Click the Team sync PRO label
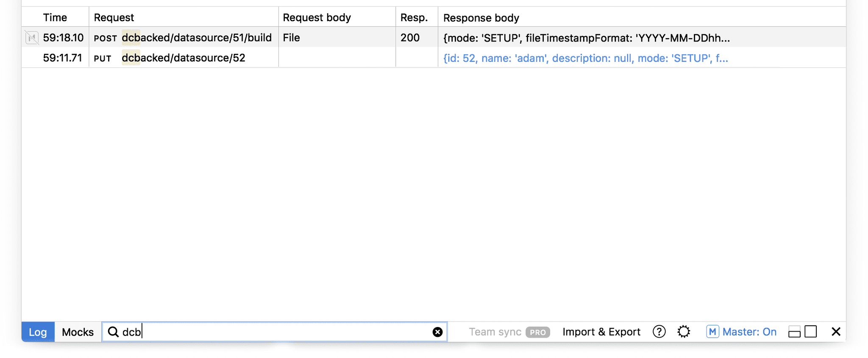This screenshot has height=358, width=868. [x=509, y=332]
